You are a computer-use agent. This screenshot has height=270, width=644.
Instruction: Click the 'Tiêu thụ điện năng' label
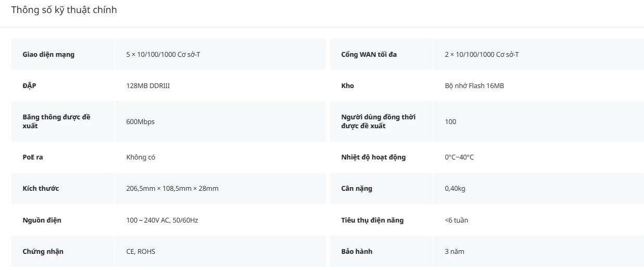[372, 220]
